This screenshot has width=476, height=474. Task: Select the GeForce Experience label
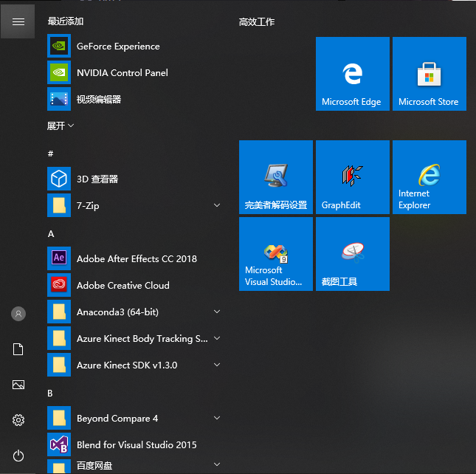[118, 47]
